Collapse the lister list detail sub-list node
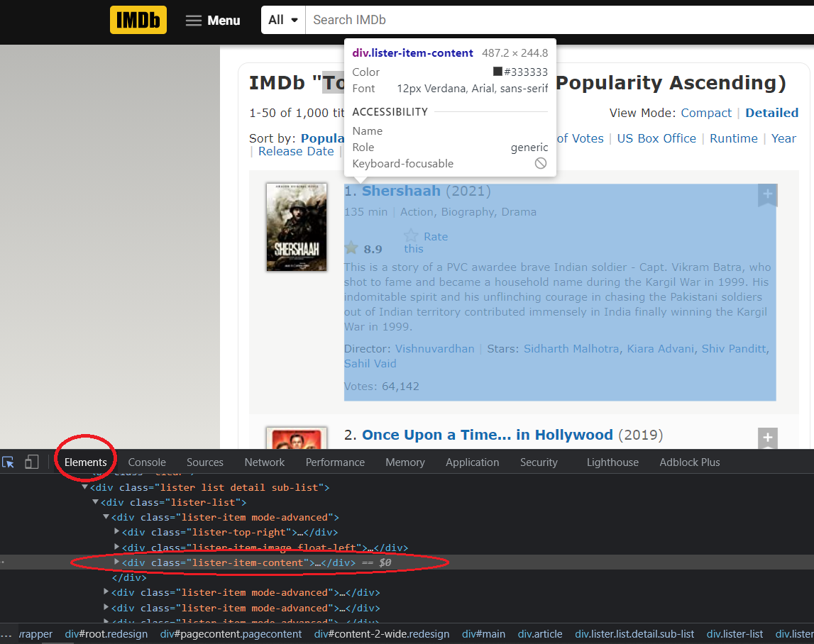The width and height of the screenshot is (814, 644). 84,487
